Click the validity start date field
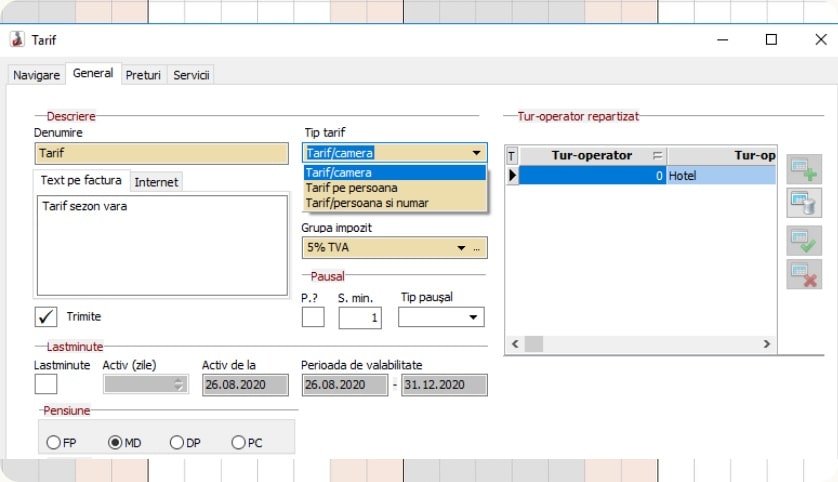This screenshot has height=482, width=838. pos(345,385)
